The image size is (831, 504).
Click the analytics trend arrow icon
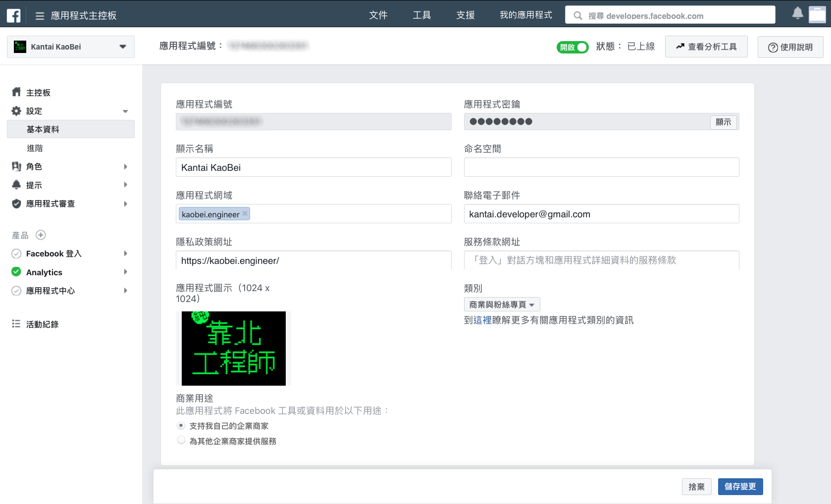(680, 47)
